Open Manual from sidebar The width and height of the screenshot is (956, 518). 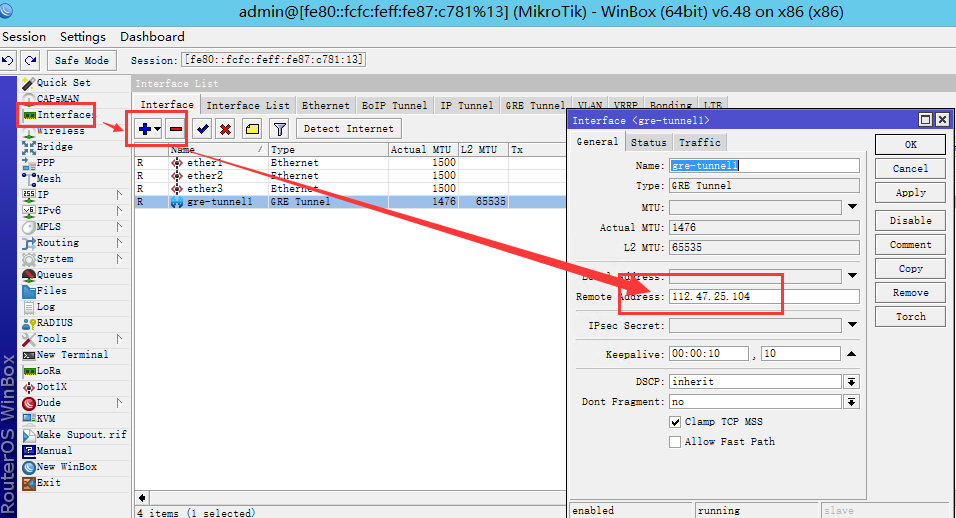click(54, 450)
